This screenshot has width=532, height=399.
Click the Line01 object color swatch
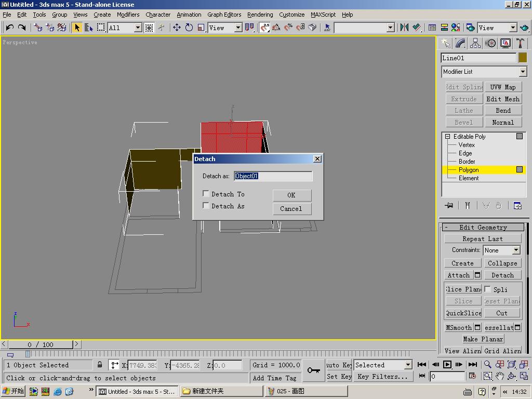click(523, 58)
